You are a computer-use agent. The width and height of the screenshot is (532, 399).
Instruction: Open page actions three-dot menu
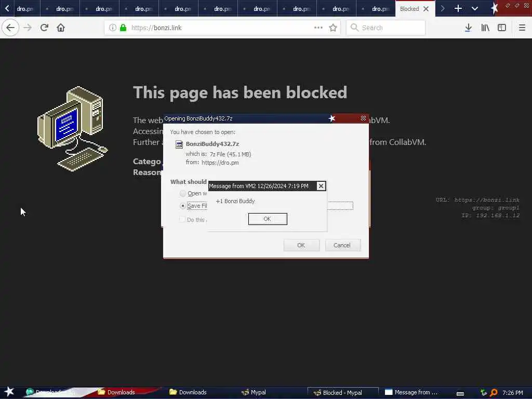tap(318, 28)
